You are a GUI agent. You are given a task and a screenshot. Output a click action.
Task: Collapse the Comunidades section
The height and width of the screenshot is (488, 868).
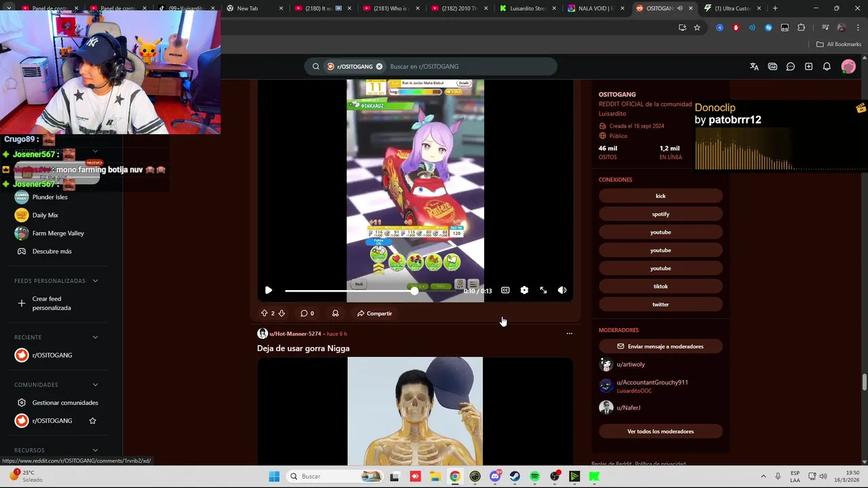coord(95,384)
